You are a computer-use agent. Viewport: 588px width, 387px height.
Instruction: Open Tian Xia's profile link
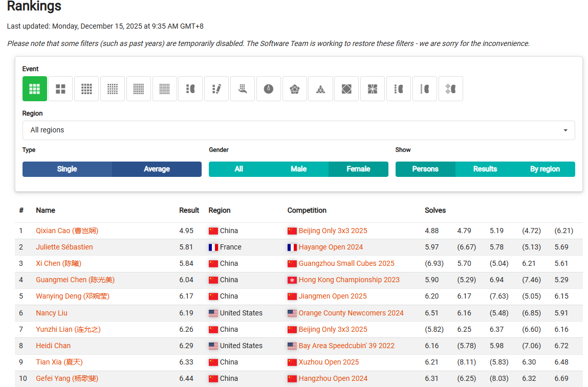(59, 362)
